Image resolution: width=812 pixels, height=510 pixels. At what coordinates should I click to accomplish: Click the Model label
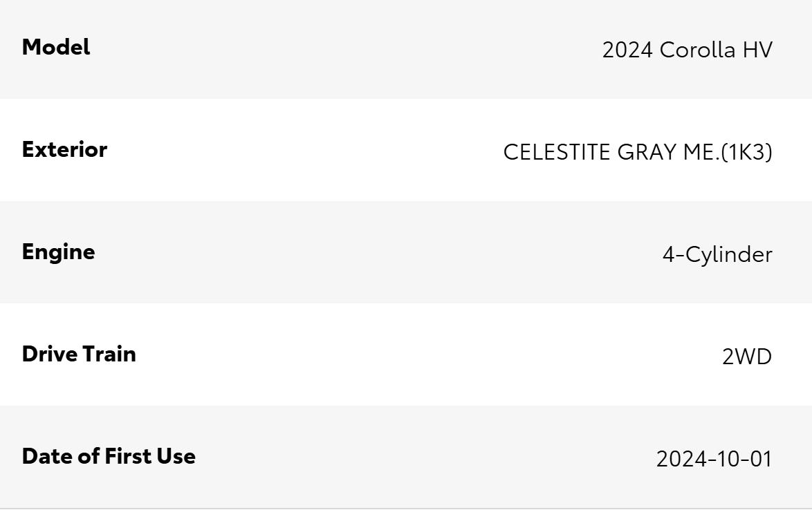click(x=56, y=47)
